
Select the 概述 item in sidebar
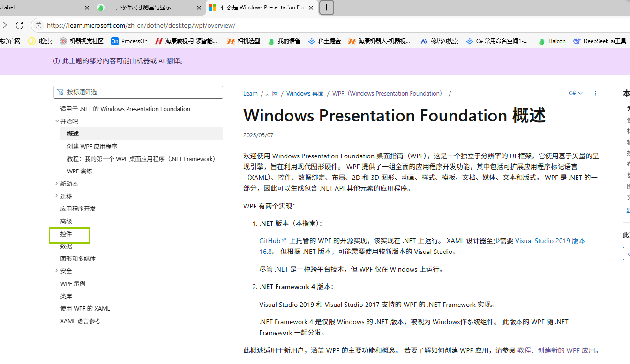point(142,134)
